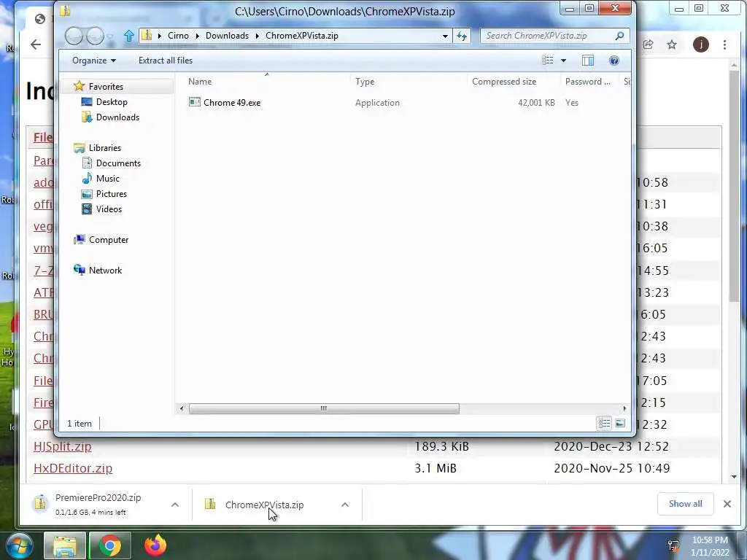Click left arrow of horizontal scrollbar
Screen dimensions: 747x560
click(182, 408)
